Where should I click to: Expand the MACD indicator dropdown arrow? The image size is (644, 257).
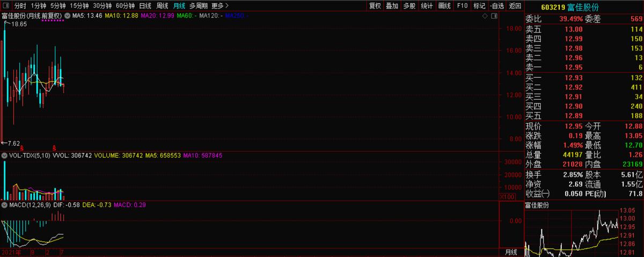(3, 204)
